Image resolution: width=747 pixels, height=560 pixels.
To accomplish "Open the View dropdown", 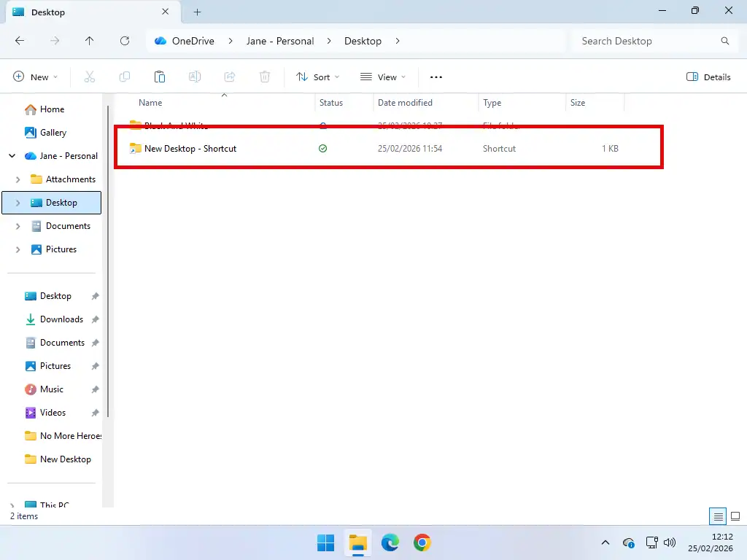I will (383, 77).
